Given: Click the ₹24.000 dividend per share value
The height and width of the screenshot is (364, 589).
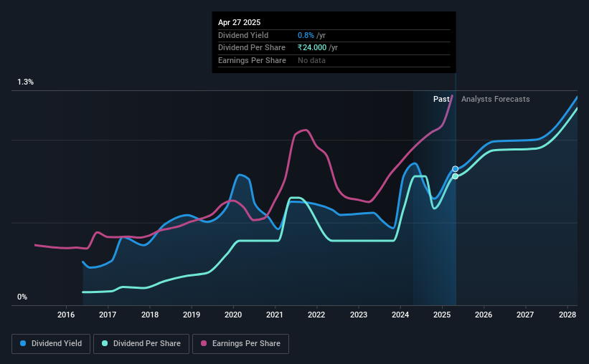Looking at the screenshot, I should [312, 48].
